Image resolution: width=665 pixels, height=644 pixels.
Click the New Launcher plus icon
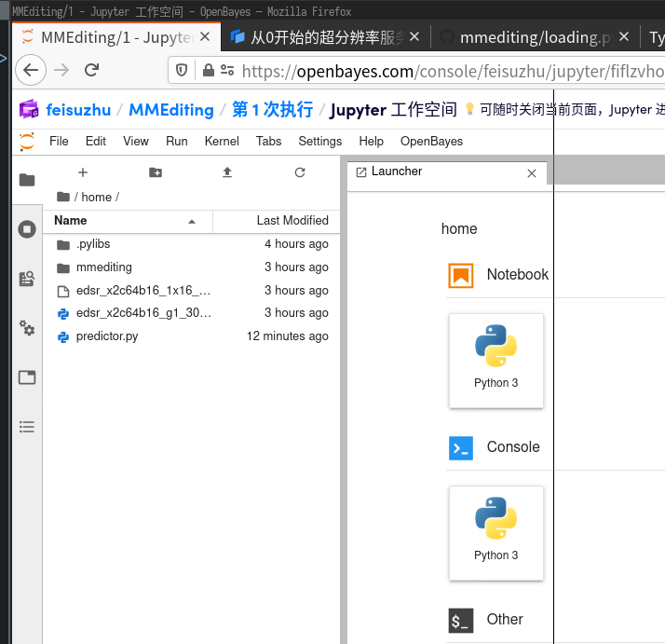[83, 172]
